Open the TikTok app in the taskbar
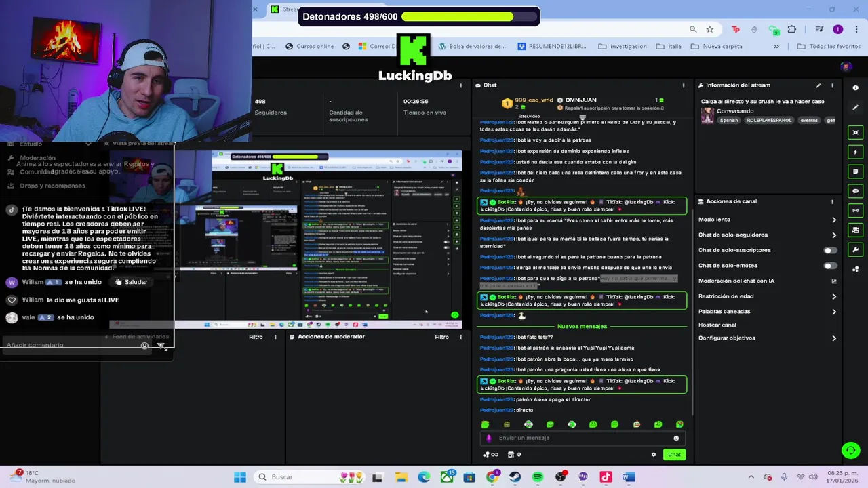Image resolution: width=868 pixels, height=488 pixels. coord(606,477)
